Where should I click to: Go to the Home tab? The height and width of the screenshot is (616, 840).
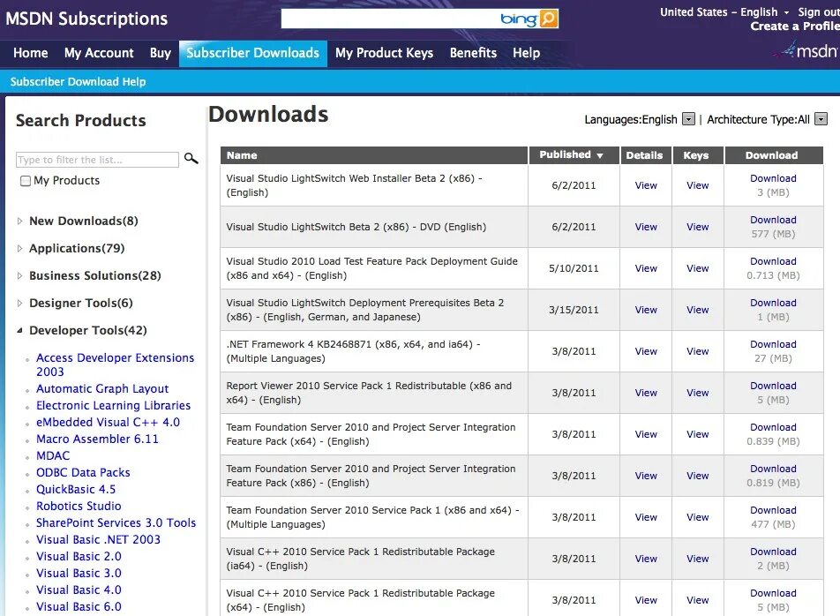pos(31,53)
